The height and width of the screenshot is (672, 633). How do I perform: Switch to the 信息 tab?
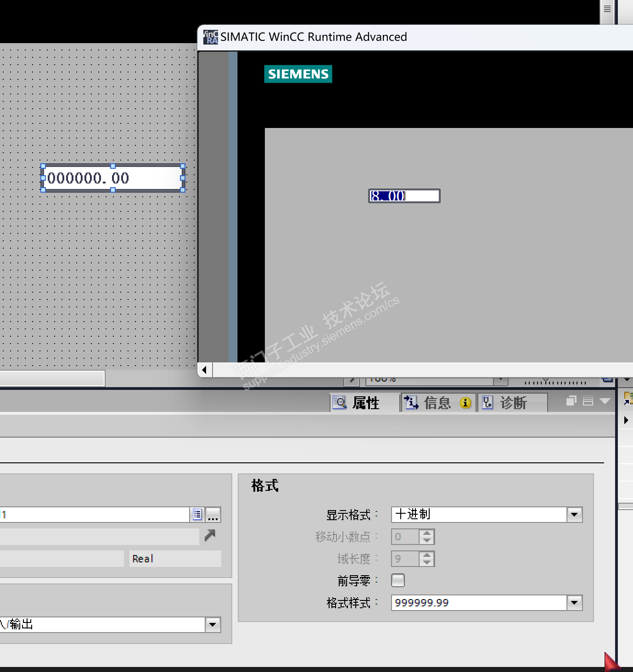pyautogui.click(x=438, y=403)
